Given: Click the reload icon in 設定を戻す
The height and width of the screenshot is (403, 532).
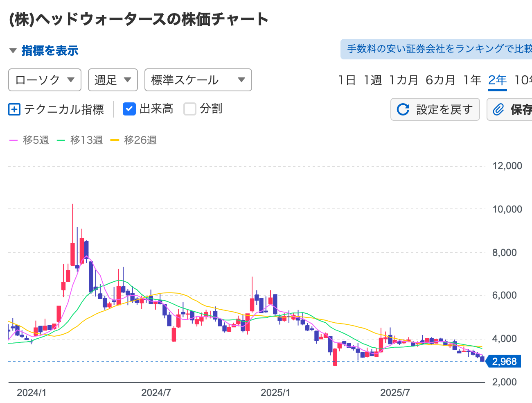Looking at the screenshot, I should tap(403, 109).
